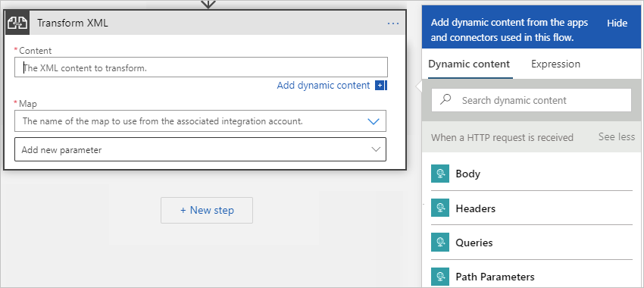Switch to the Expression tab
Image resolution: width=644 pixels, height=288 pixels.
[x=555, y=64]
